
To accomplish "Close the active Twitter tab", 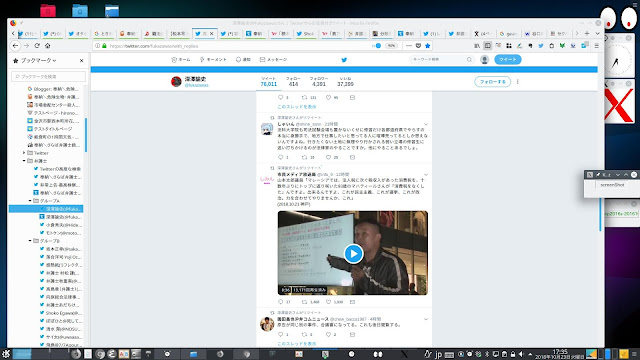I will click(211, 33).
